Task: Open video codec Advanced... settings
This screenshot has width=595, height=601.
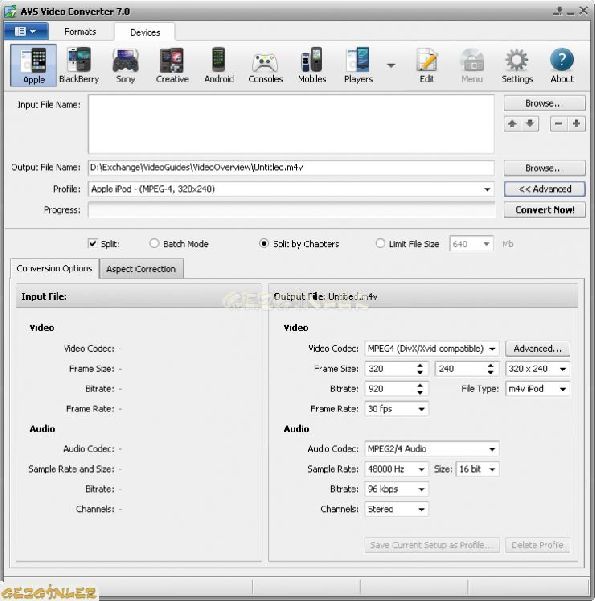Action: pyautogui.click(x=537, y=349)
